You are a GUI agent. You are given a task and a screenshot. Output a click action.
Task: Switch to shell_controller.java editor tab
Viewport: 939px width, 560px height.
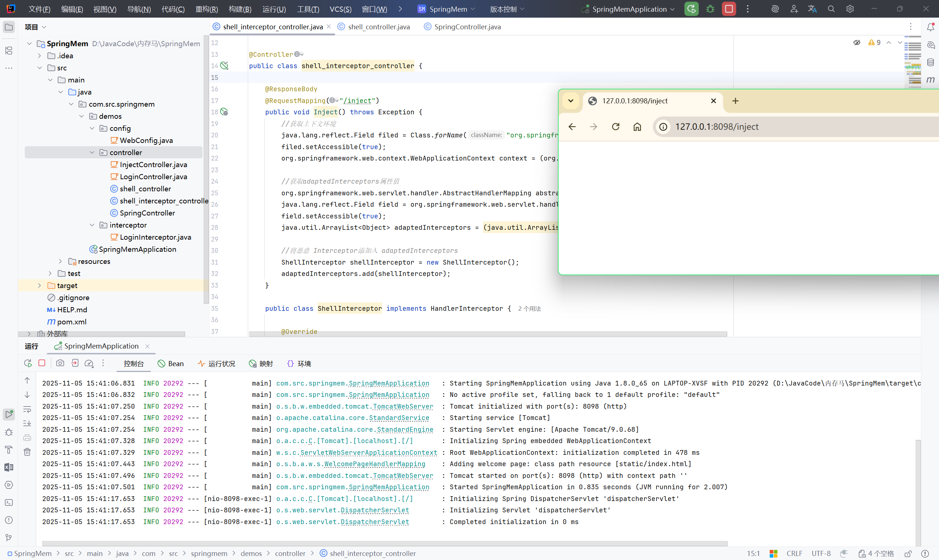378,27
